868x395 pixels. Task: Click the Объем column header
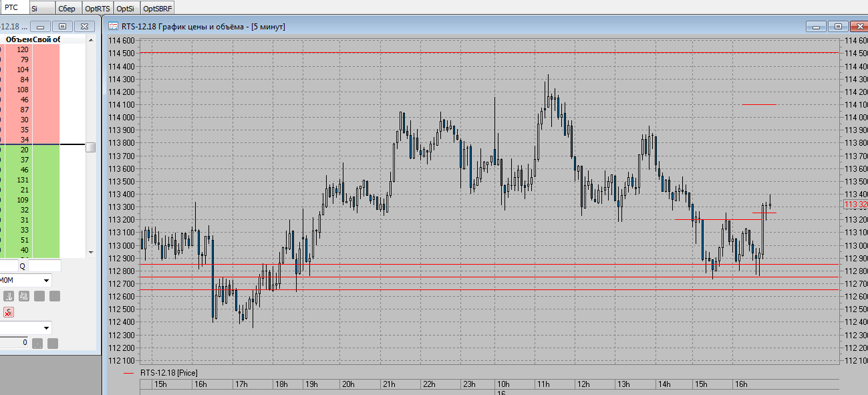click(18, 39)
